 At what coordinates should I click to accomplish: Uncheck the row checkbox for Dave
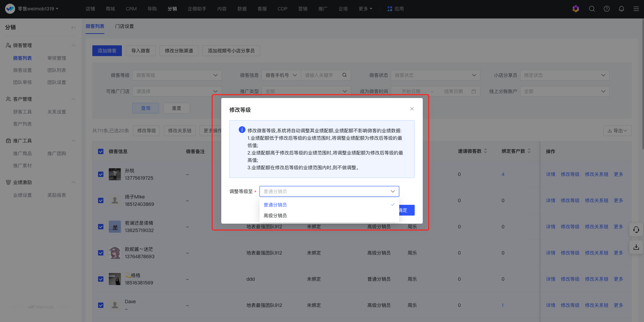[101, 305]
